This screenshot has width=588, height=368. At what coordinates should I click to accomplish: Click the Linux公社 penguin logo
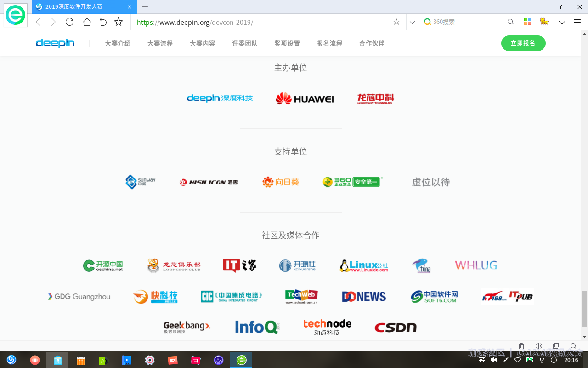pyautogui.click(x=364, y=266)
